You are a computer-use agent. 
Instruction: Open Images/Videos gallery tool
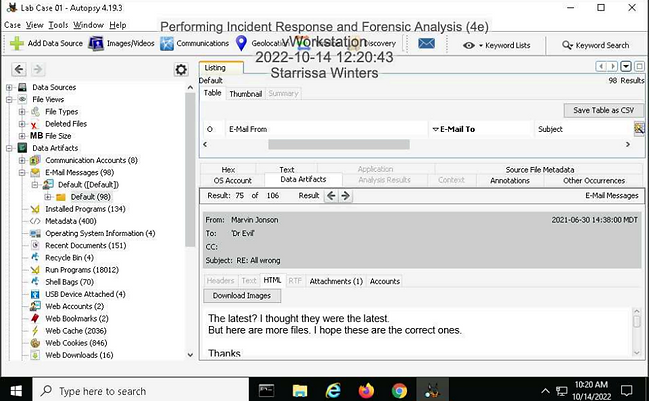point(121,43)
